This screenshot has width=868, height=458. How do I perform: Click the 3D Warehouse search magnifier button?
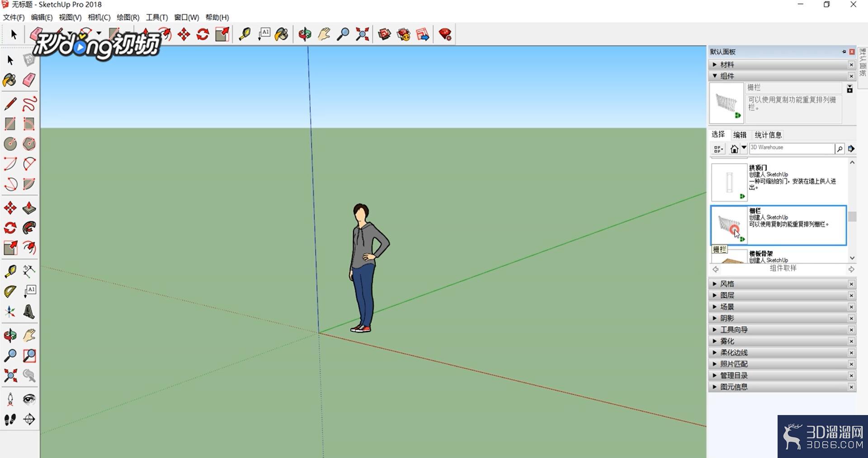point(840,149)
